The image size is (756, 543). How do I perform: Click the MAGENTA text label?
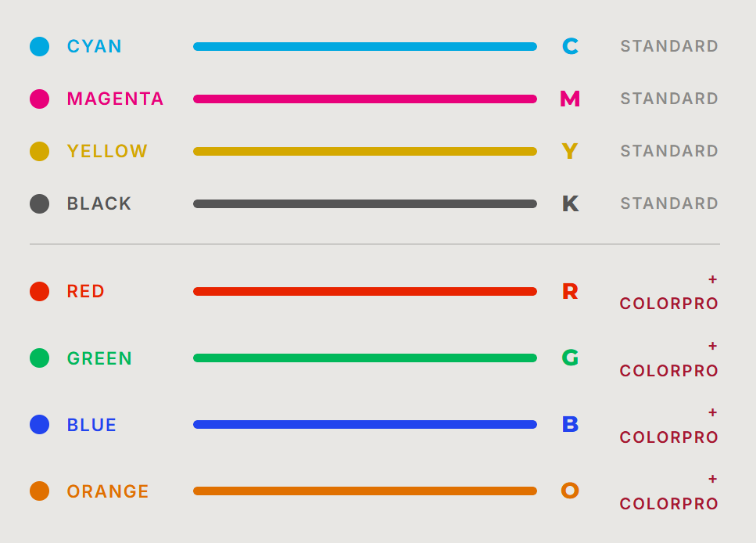pos(115,99)
